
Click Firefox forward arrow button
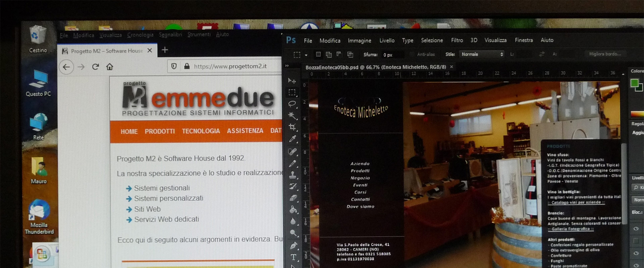tap(81, 67)
